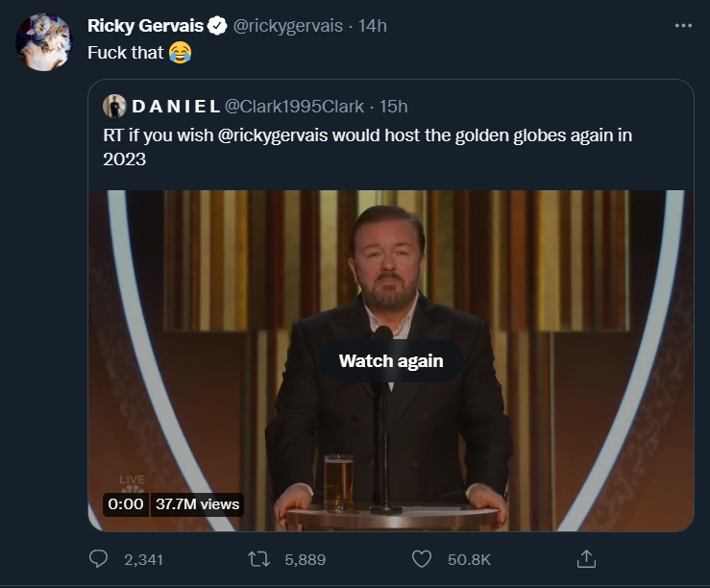Open the @Clark1995Clark handle
710x588 pixels.
pos(296,106)
